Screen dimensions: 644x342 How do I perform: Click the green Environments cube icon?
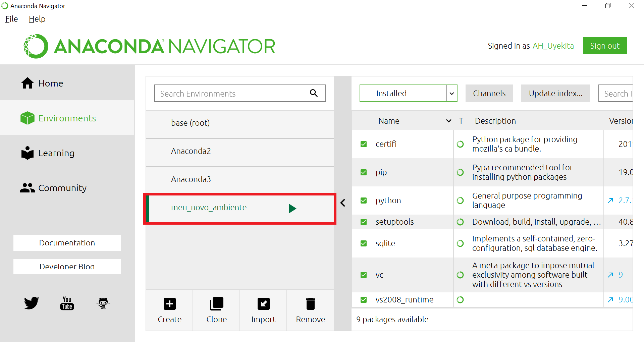click(x=28, y=118)
